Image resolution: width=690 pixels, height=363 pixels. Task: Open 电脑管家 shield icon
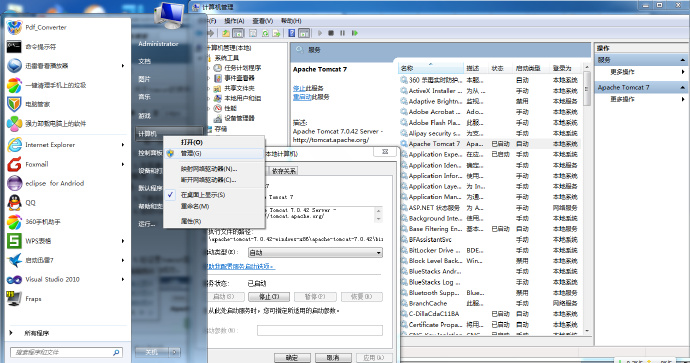(x=14, y=104)
